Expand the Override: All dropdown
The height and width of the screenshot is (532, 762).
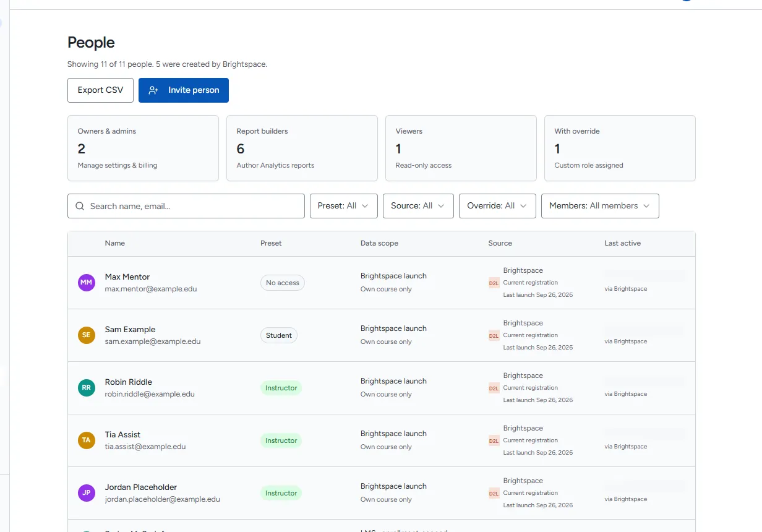click(497, 206)
